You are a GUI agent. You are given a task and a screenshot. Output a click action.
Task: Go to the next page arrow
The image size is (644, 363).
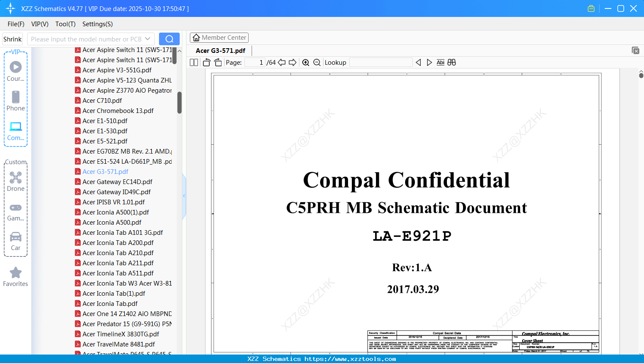tap(293, 63)
